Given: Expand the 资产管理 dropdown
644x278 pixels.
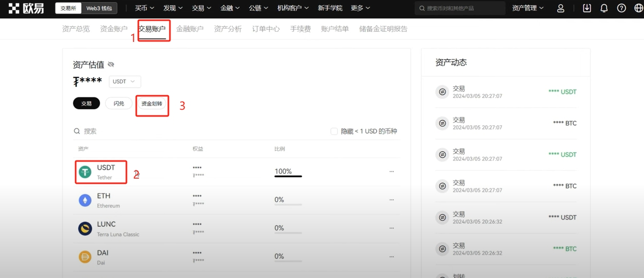Looking at the screenshot, I should (x=528, y=8).
